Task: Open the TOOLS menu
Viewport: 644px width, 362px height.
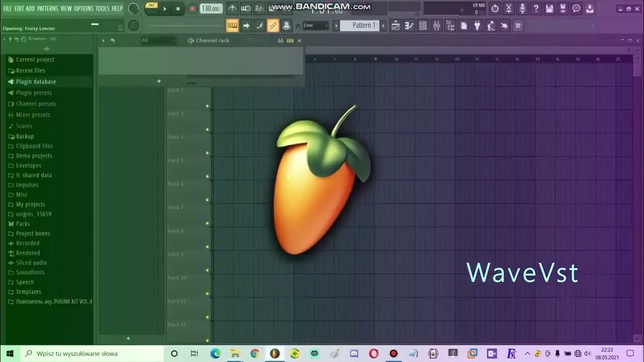Action: (103, 9)
